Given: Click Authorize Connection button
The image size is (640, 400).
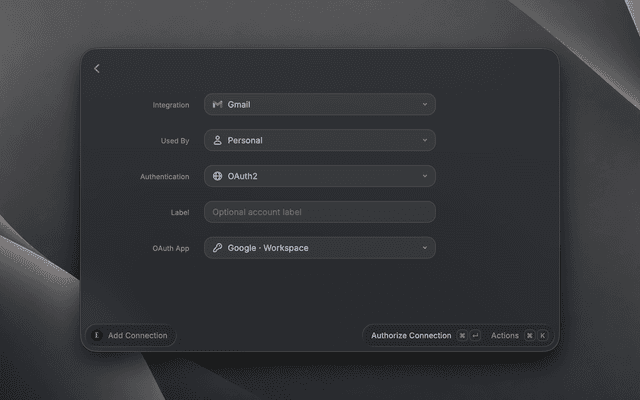Looking at the screenshot, I should coord(411,336).
